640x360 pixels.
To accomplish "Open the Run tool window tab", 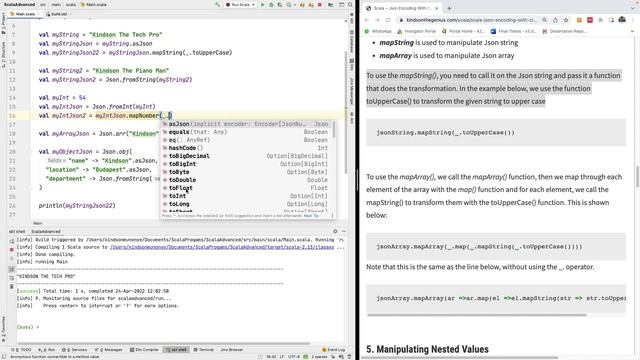I will tap(47, 350).
